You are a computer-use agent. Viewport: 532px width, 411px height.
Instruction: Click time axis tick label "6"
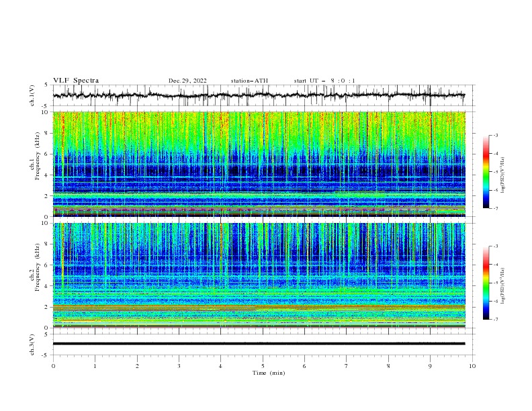[x=304, y=366]
